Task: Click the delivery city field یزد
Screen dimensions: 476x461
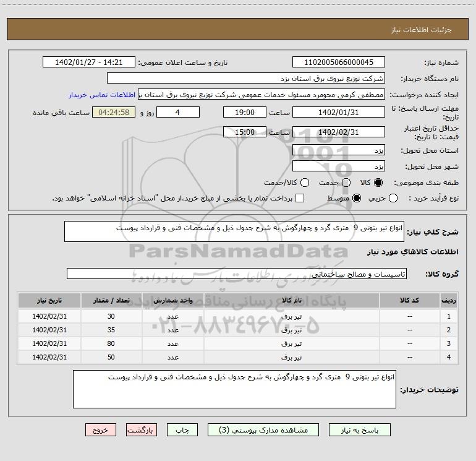Action: [x=339, y=166]
